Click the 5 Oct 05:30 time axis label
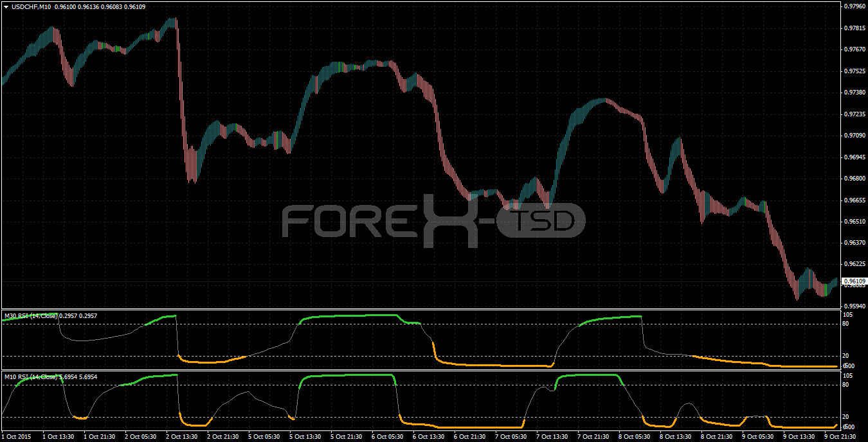 265,437
